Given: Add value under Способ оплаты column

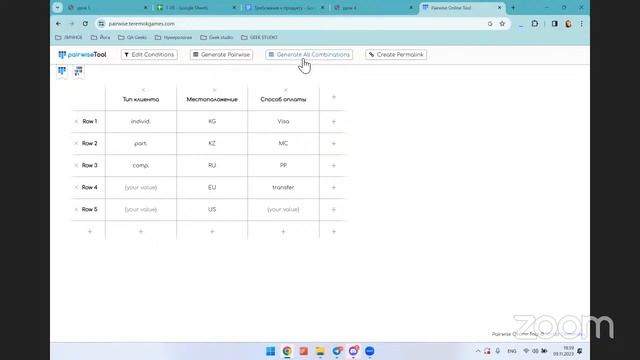Looking at the screenshot, I should point(283,232).
